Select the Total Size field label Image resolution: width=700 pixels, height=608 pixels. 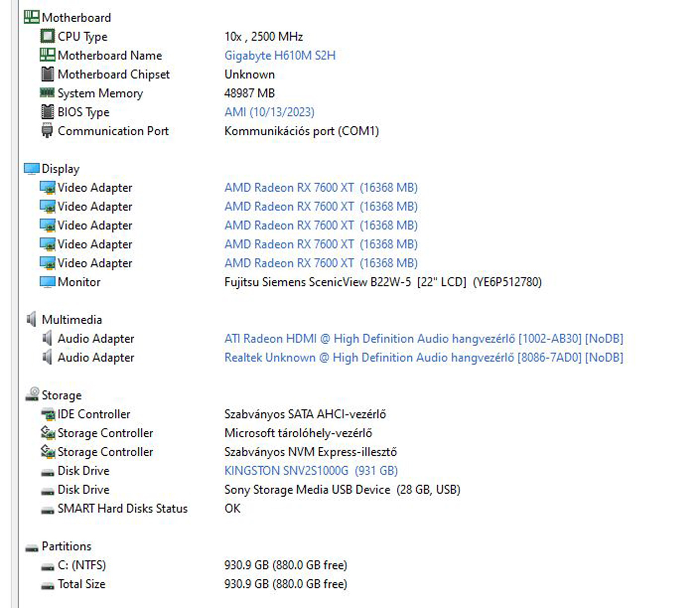[81, 584]
